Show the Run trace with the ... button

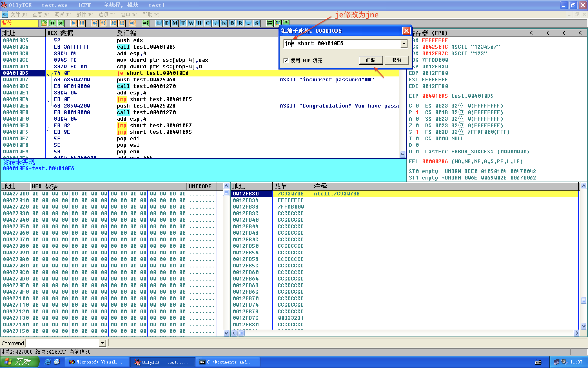pos(248,23)
